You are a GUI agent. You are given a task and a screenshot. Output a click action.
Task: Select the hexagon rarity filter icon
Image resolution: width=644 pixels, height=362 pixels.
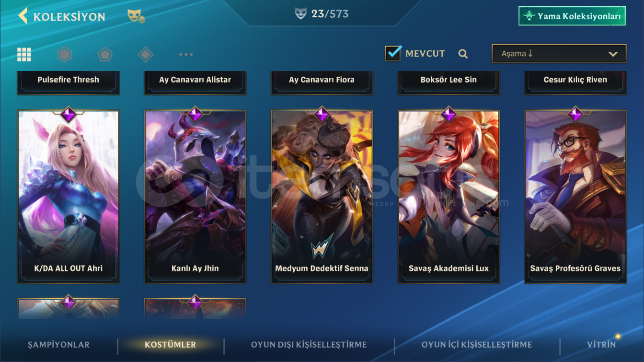[65, 54]
